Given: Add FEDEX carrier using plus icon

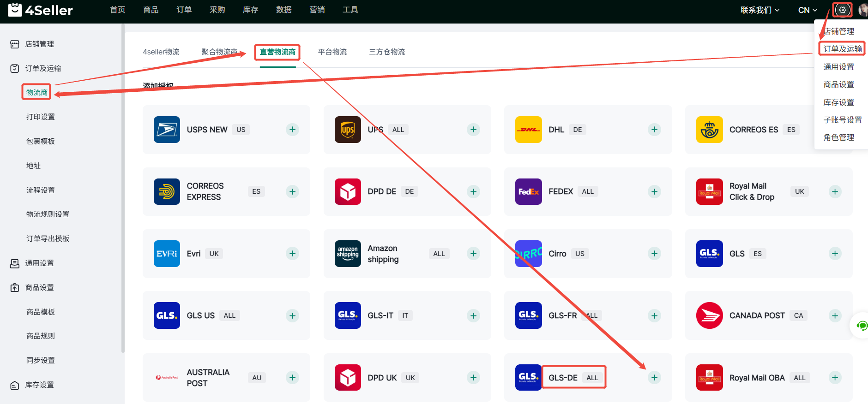Looking at the screenshot, I should (x=654, y=191).
